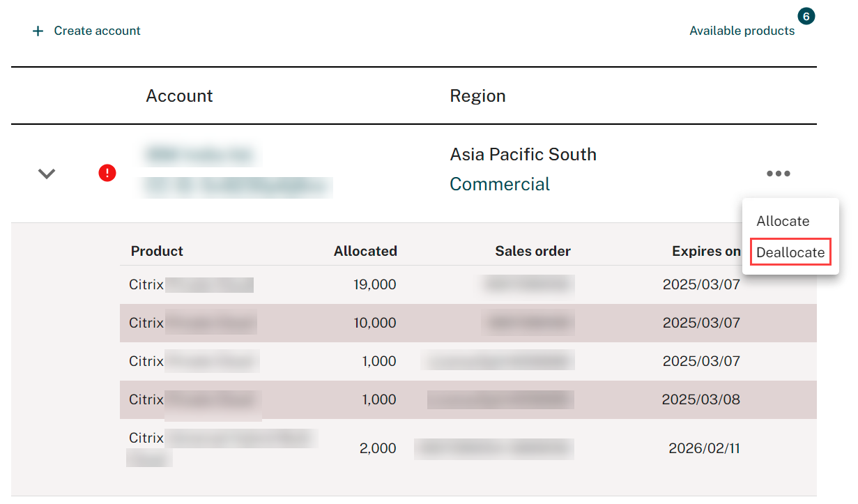Click the Product column header

(x=157, y=251)
